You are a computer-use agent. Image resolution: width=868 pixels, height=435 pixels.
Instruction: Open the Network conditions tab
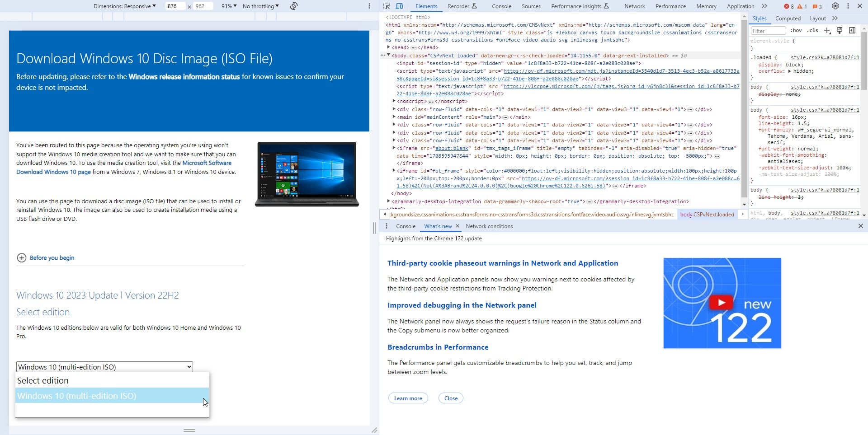[489, 226]
